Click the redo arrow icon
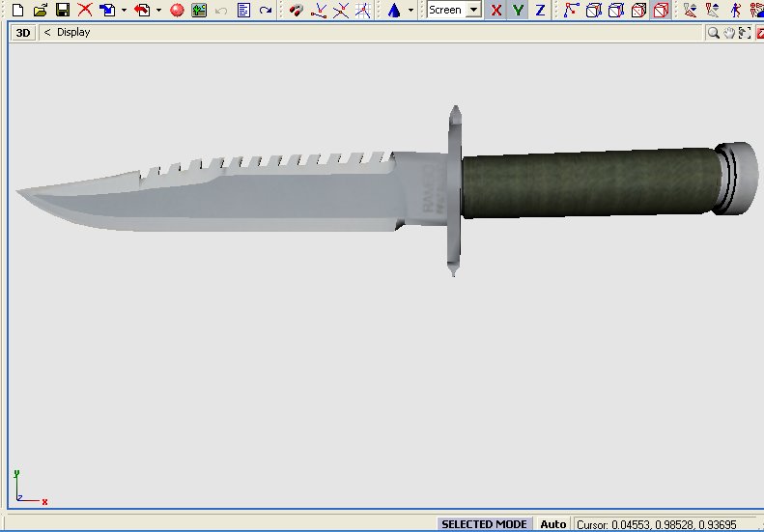 pos(266,10)
